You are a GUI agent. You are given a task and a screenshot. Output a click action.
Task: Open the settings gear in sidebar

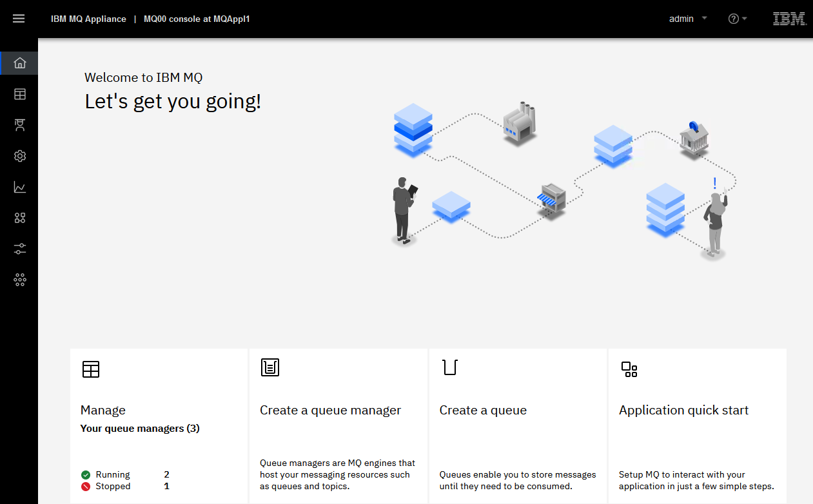(x=20, y=156)
